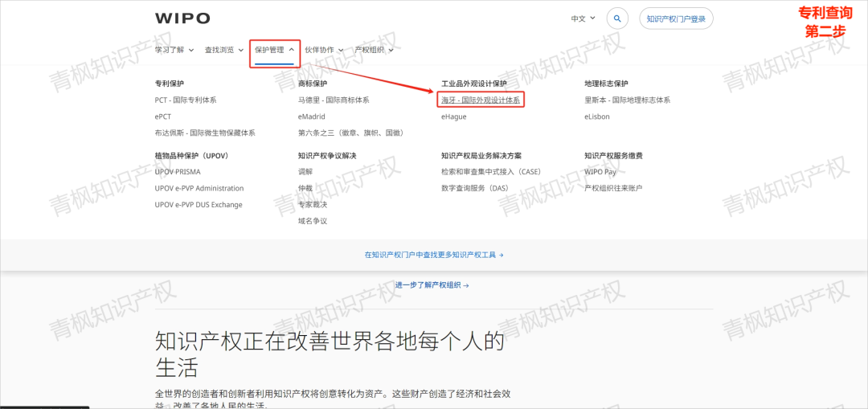Open UPOV e-PVP DUS Exchange link
The height and width of the screenshot is (409, 868).
(199, 205)
